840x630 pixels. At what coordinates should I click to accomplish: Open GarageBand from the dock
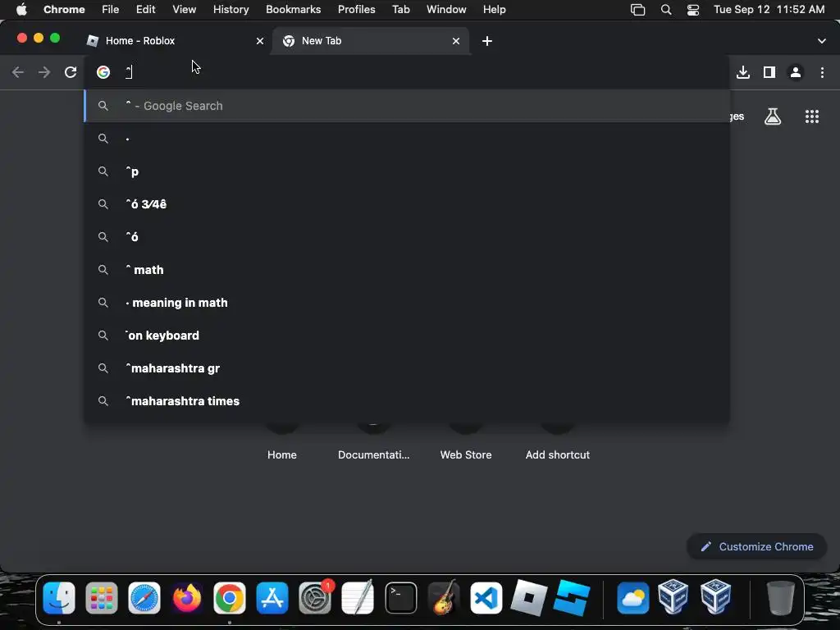[x=444, y=597]
